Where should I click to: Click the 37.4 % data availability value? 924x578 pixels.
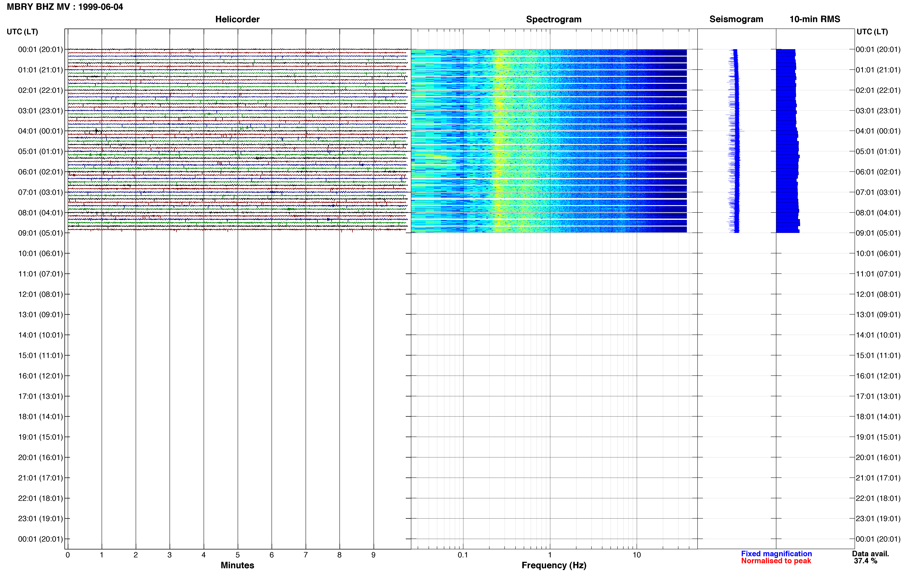[865, 561]
